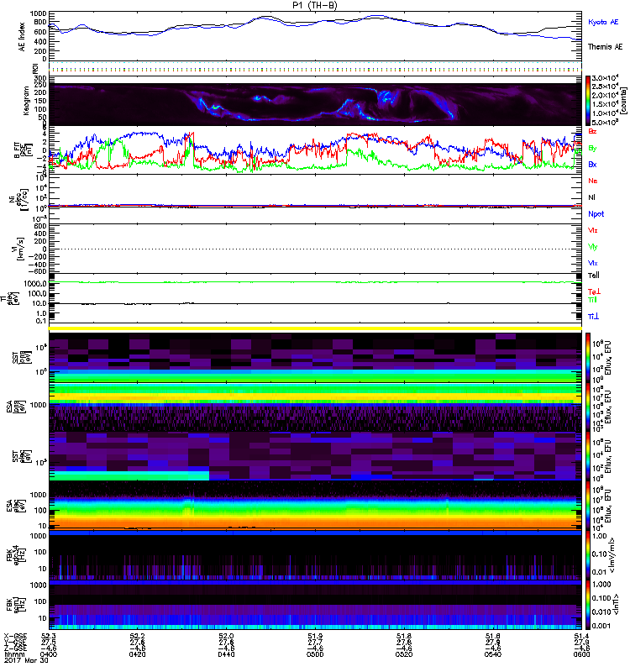Select the black "Themis AE" legend label
The image size is (630, 672).
click(605, 47)
